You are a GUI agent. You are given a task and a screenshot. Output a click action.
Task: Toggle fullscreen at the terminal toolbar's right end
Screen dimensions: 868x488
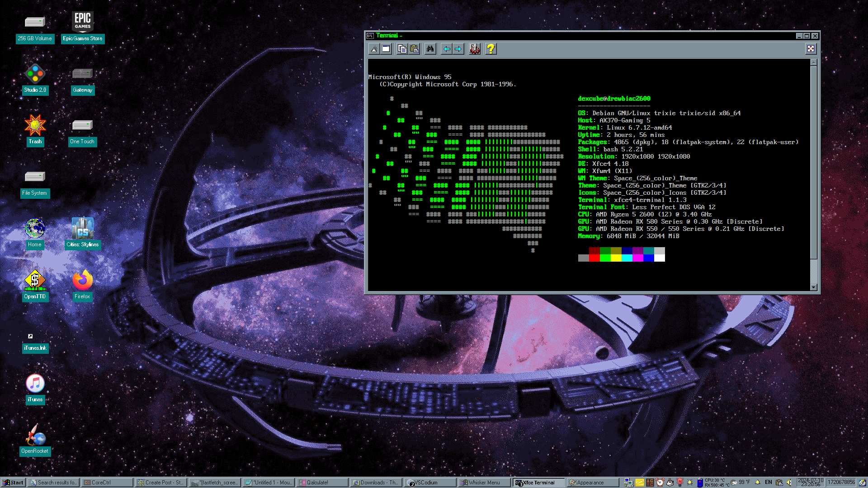[x=811, y=49]
